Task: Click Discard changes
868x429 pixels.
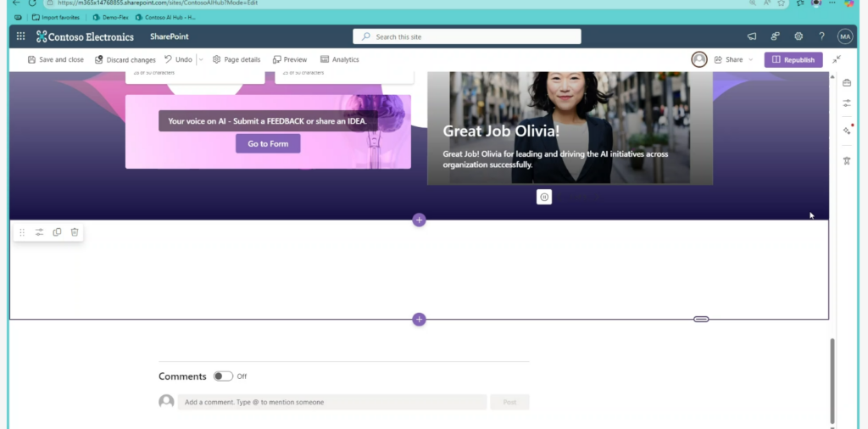Action: click(x=125, y=59)
